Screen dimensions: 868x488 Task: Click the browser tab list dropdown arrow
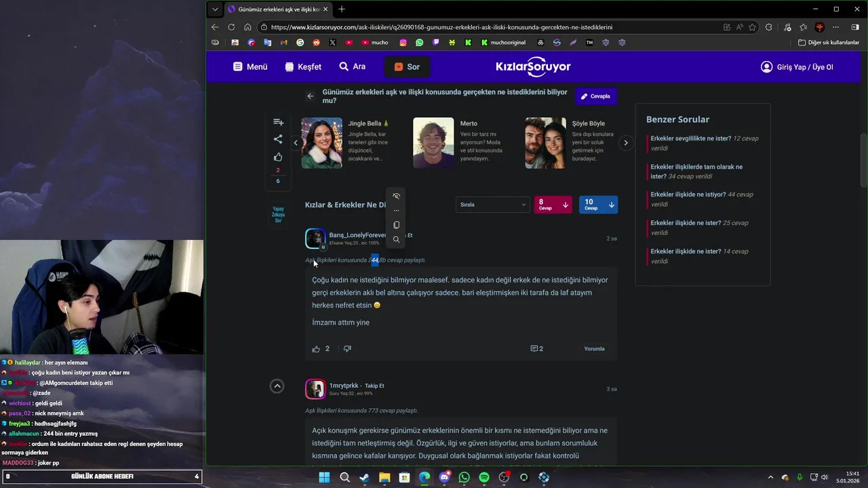[215, 9]
